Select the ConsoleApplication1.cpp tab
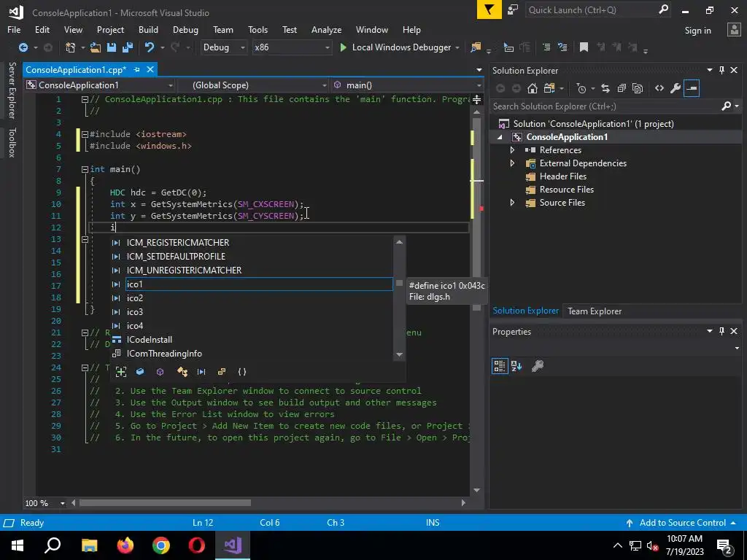This screenshot has width=747, height=560. pyautogui.click(x=76, y=69)
